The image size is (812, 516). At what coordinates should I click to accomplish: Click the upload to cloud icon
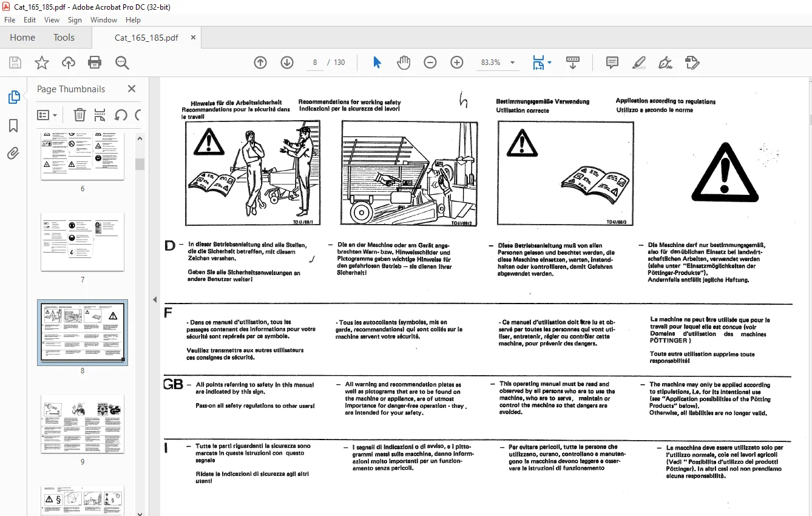(69, 63)
